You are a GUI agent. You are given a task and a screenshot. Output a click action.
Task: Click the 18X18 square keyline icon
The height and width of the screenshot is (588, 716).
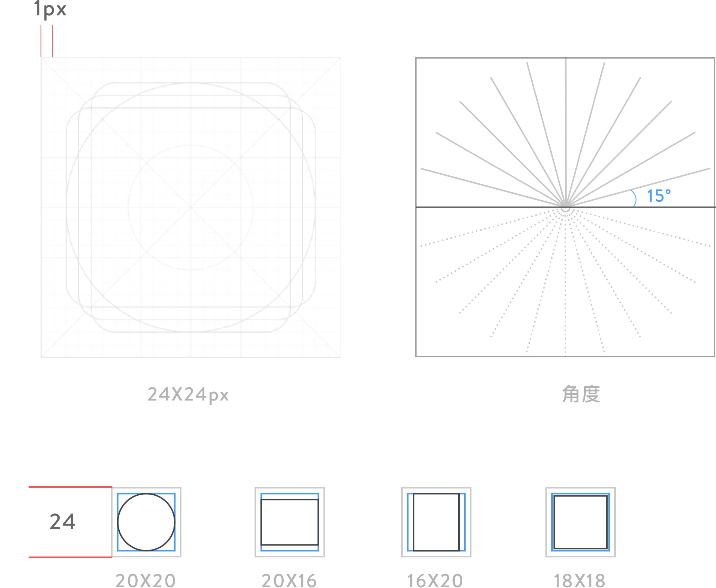580,522
